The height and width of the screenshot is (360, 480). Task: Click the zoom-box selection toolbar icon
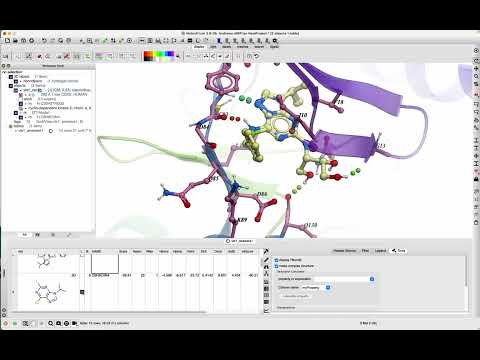point(90,41)
